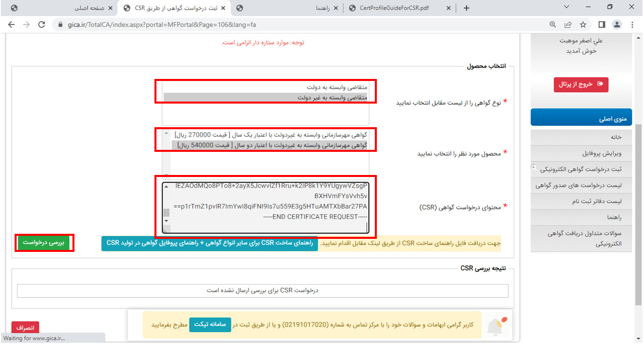
Task: Click the share page icon
Action: click(568, 25)
